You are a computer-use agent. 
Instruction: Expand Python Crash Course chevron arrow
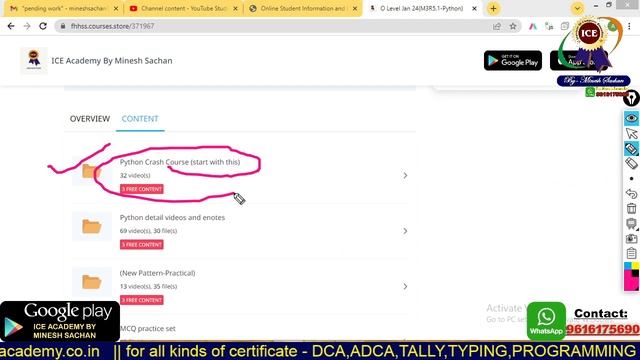point(405,176)
